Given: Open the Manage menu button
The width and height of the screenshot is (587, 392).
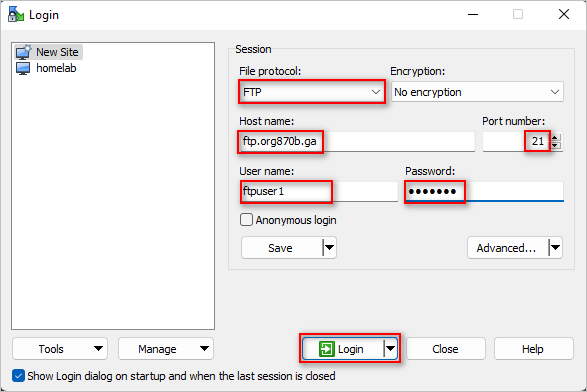Looking at the screenshot, I should pos(166,349).
